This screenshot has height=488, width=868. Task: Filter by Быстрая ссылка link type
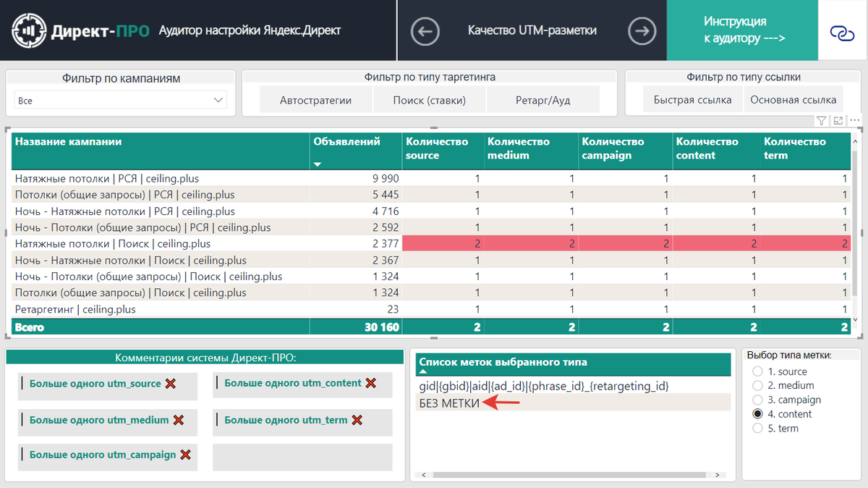[692, 100]
